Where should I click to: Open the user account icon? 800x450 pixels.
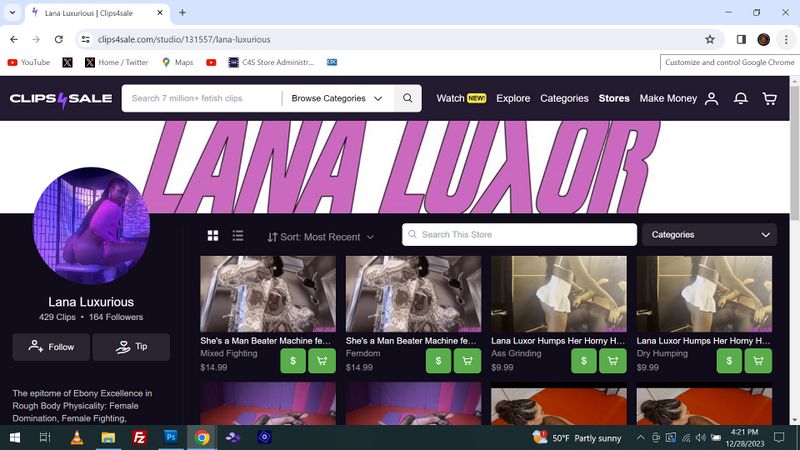point(712,98)
